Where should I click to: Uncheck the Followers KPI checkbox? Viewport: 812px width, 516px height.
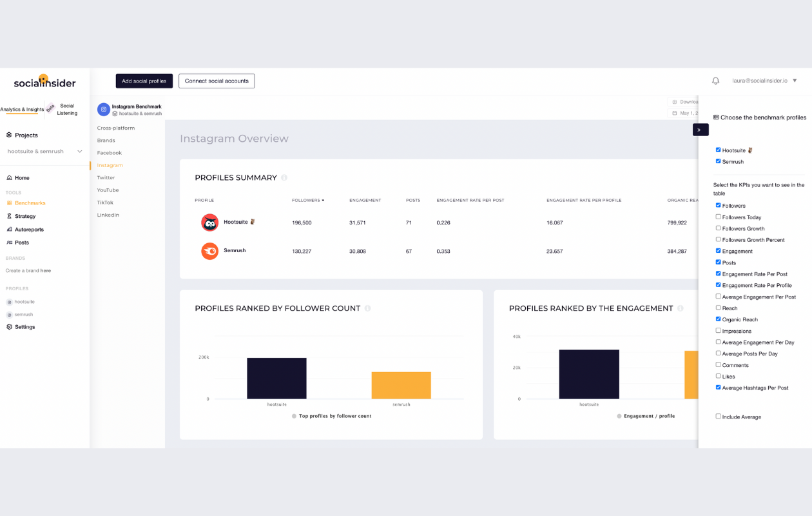719,205
